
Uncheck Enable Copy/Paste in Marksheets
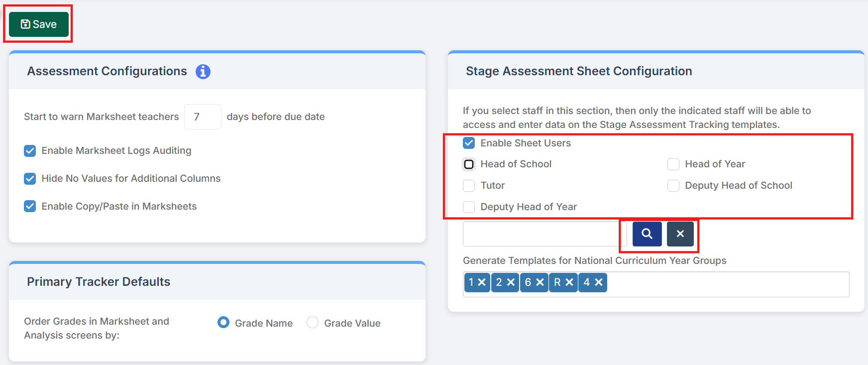click(x=30, y=207)
